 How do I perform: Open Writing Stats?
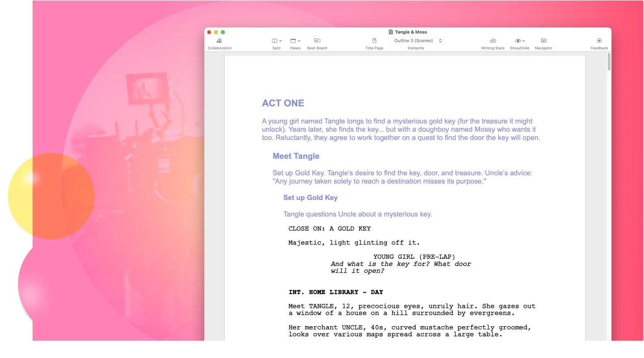493,41
